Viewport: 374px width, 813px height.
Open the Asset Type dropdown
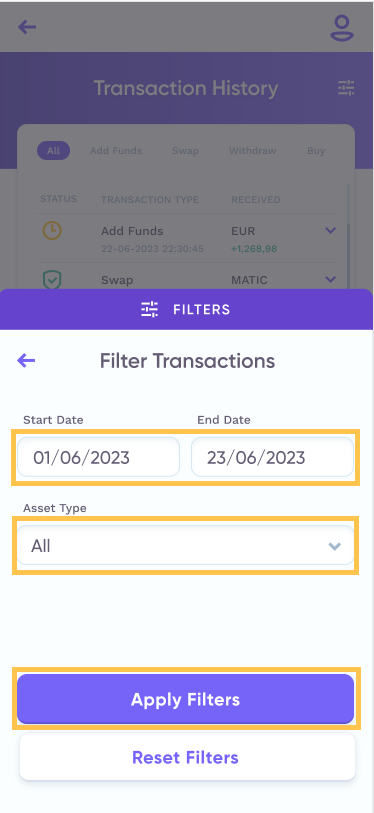pyautogui.click(x=186, y=545)
